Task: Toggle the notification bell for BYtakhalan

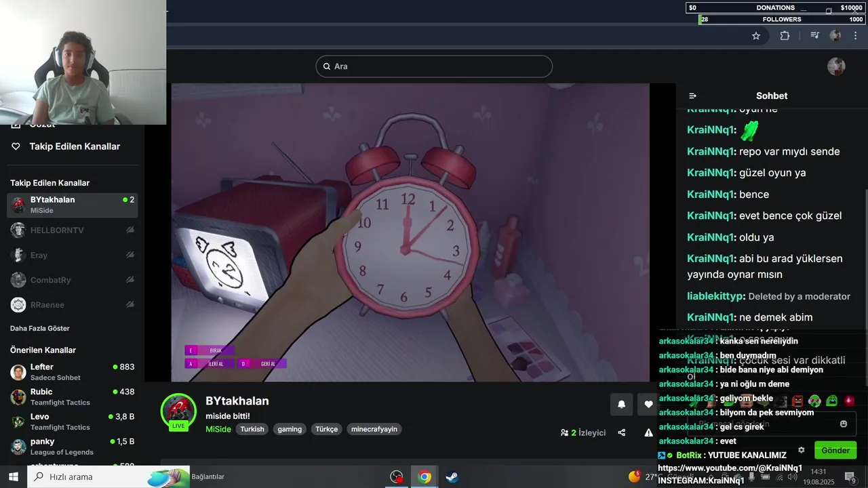Action: pos(621,405)
